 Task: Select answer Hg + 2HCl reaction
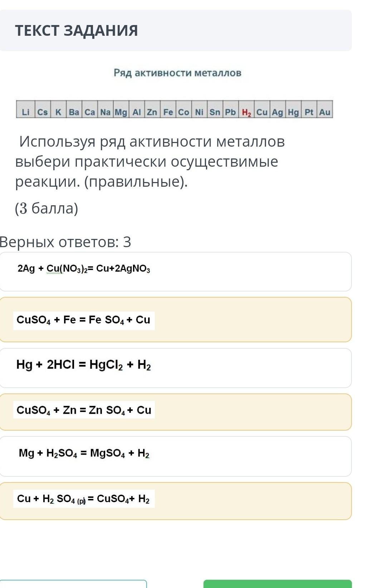[175, 368]
